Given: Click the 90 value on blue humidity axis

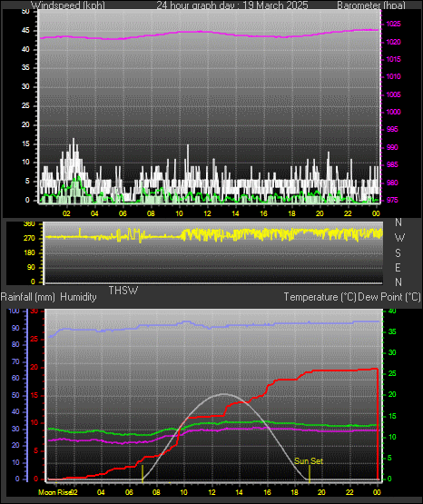Looking at the screenshot, I should 15,328.
